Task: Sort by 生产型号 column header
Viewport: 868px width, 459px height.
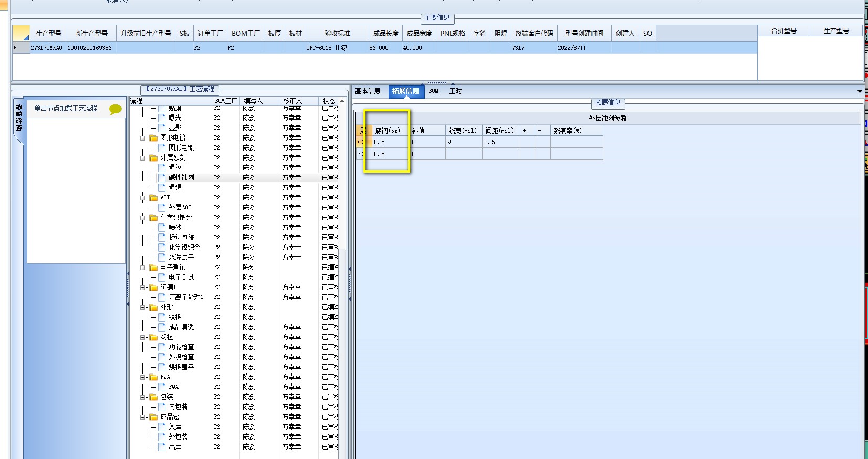Action: coord(48,34)
